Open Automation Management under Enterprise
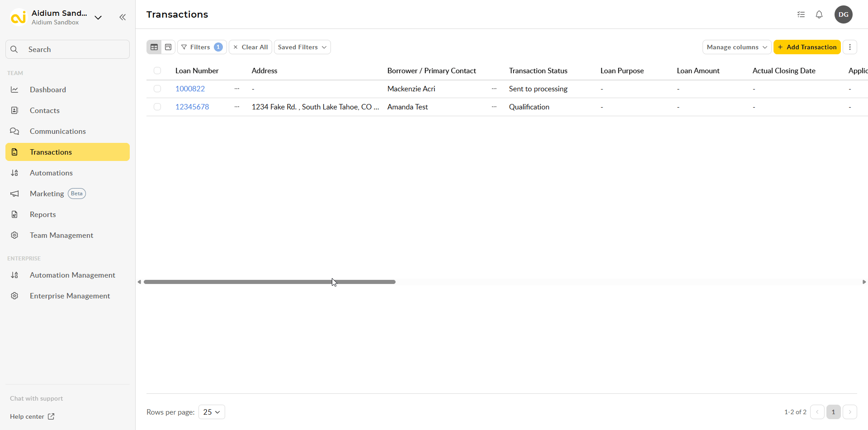 click(x=68, y=275)
